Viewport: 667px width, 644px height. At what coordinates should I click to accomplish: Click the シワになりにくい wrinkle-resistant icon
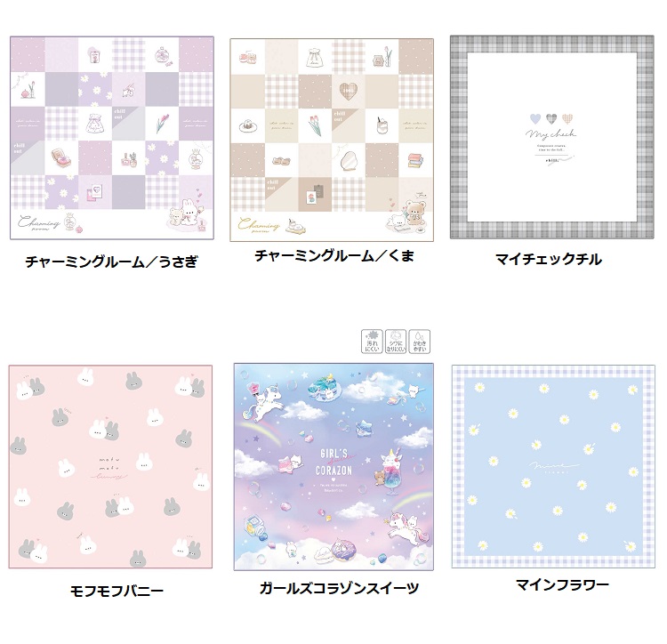396,342
